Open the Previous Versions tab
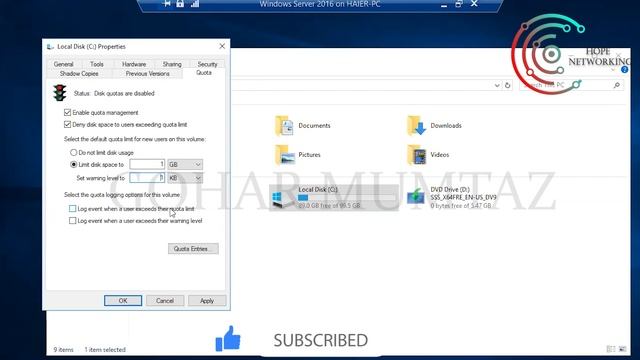This screenshot has width=640, height=360. 147,73
